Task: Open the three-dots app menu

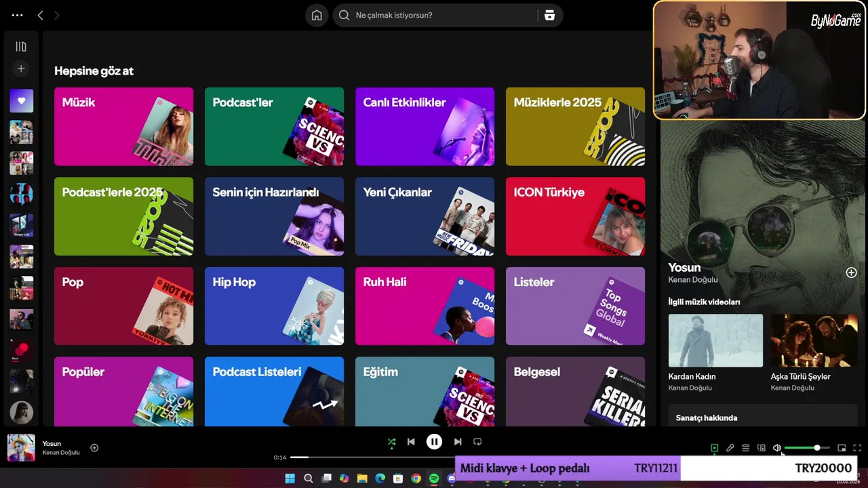Action: pos(18,15)
